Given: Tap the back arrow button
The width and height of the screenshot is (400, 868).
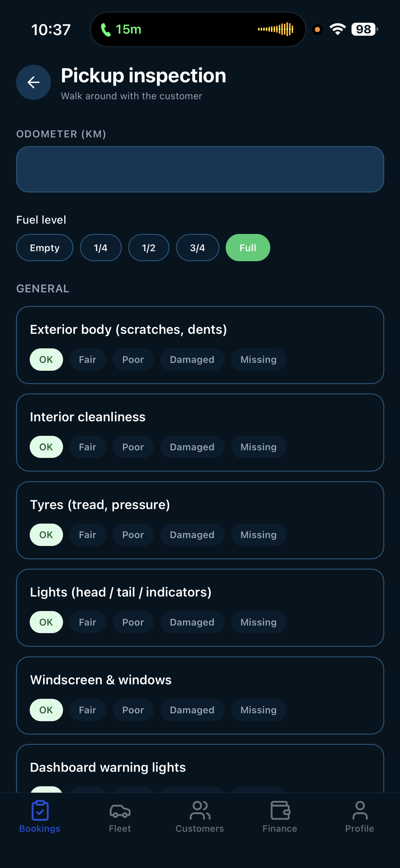Looking at the screenshot, I should click(33, 82).
